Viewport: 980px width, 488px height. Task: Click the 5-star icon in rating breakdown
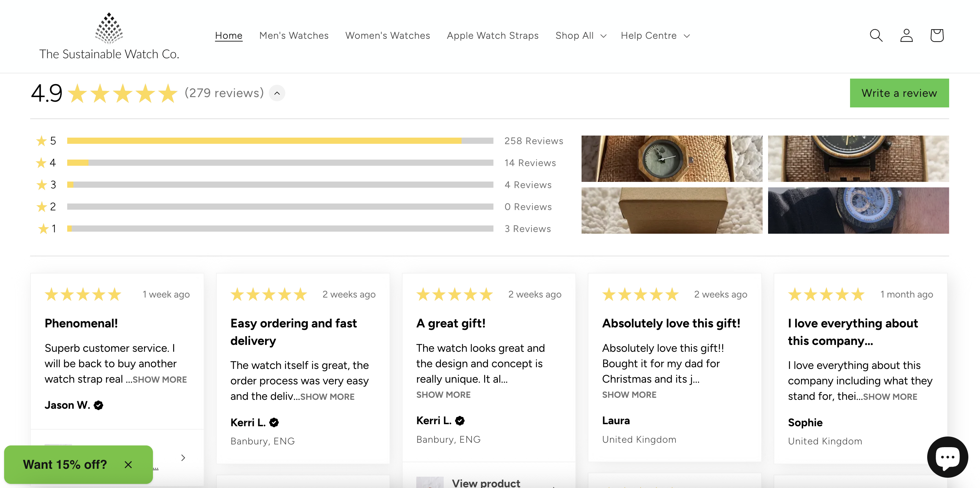(42, 140)
